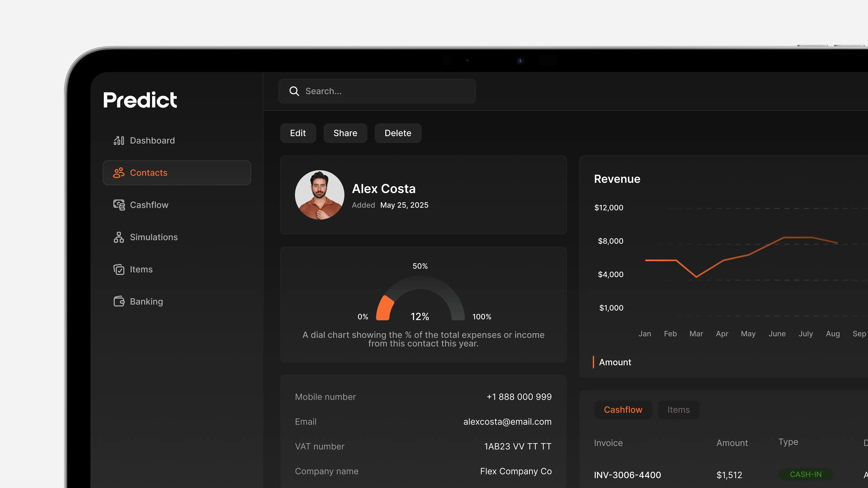Click the Alex Costa name heading
The image size is (868, 488).
384,189
